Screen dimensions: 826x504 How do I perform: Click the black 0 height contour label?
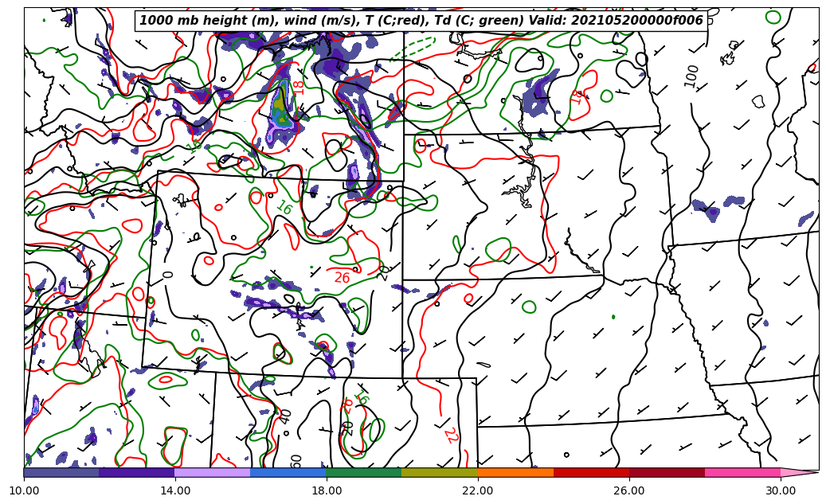[168, 275]
